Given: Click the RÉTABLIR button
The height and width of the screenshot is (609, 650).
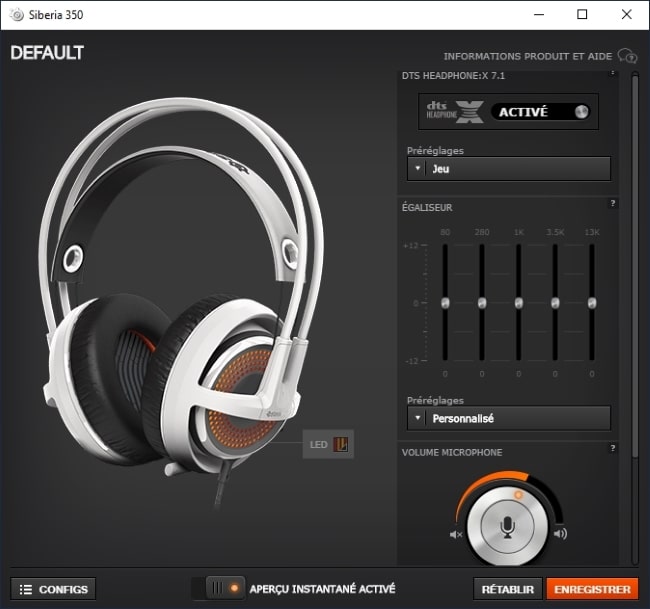Looking at the screenshot, I should pyautogui.click(x=507, y=589).
